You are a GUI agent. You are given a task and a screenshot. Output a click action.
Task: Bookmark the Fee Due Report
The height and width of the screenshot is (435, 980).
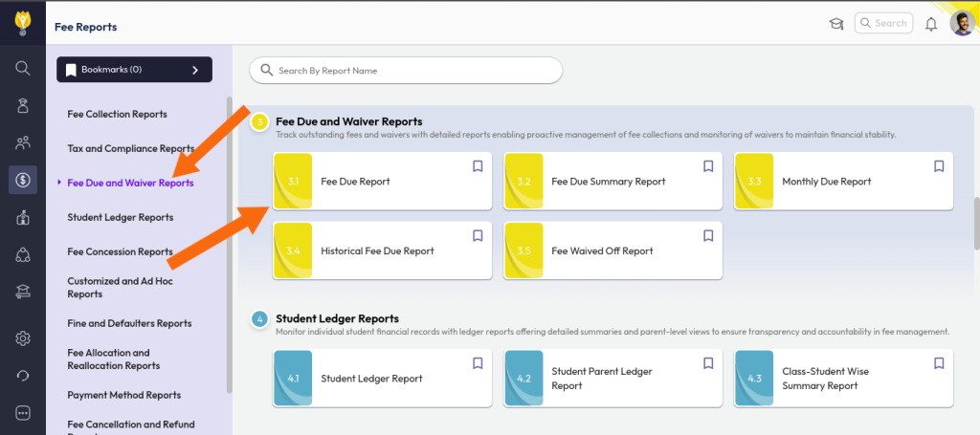(x=478, y=166)
